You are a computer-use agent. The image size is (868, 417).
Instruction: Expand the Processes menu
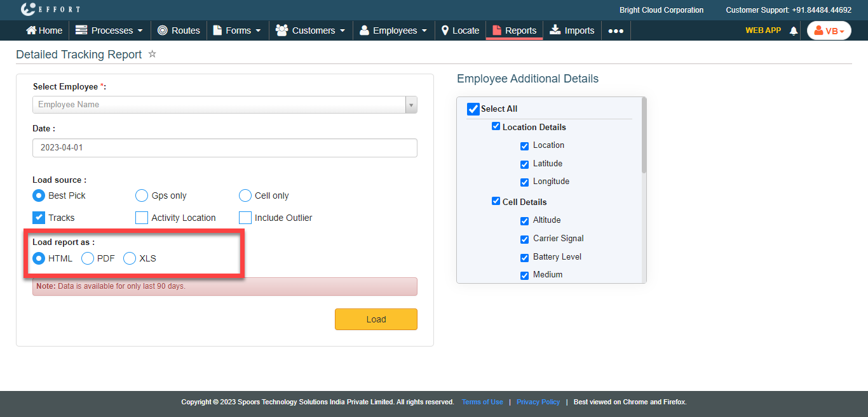109,30
